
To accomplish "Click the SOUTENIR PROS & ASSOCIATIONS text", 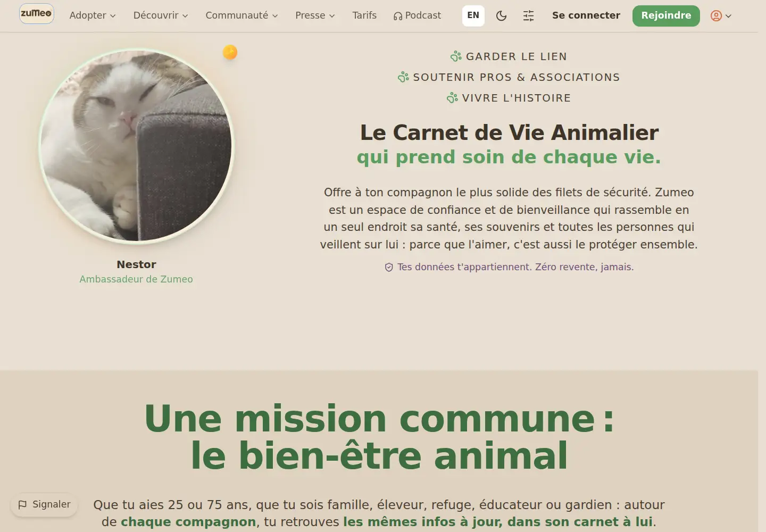I will [517, 77].
